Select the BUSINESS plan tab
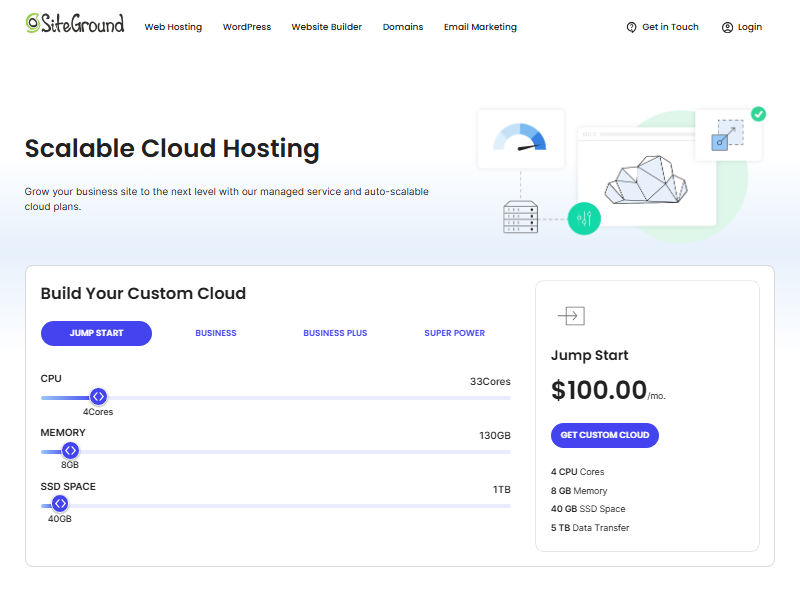 click(x=216, y=333)
